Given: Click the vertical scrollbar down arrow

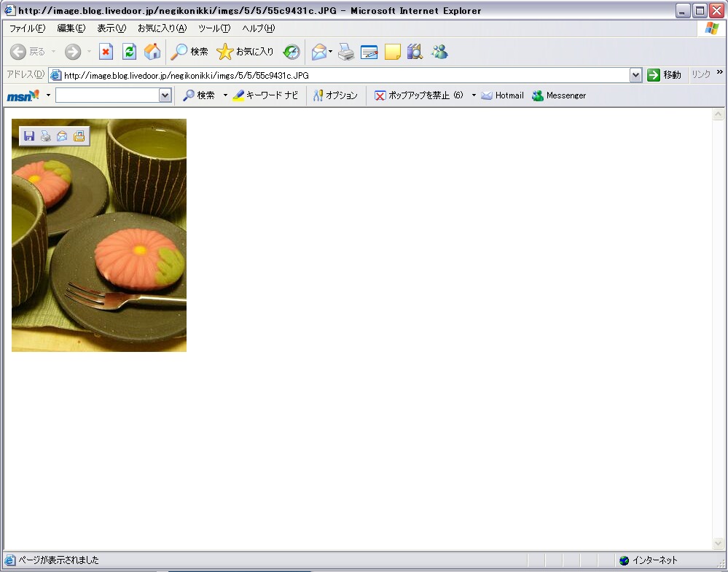Looking at the screenshot, I should [x=719, y=543].
